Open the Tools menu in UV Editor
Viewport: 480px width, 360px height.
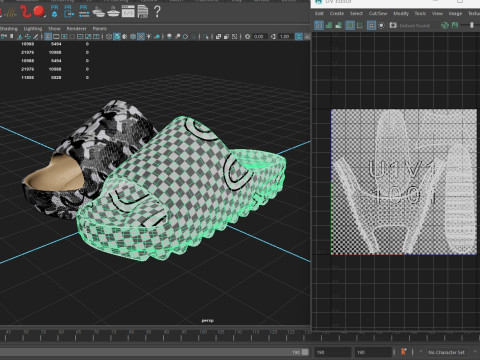pyautogui.click(x=420, y=13)
